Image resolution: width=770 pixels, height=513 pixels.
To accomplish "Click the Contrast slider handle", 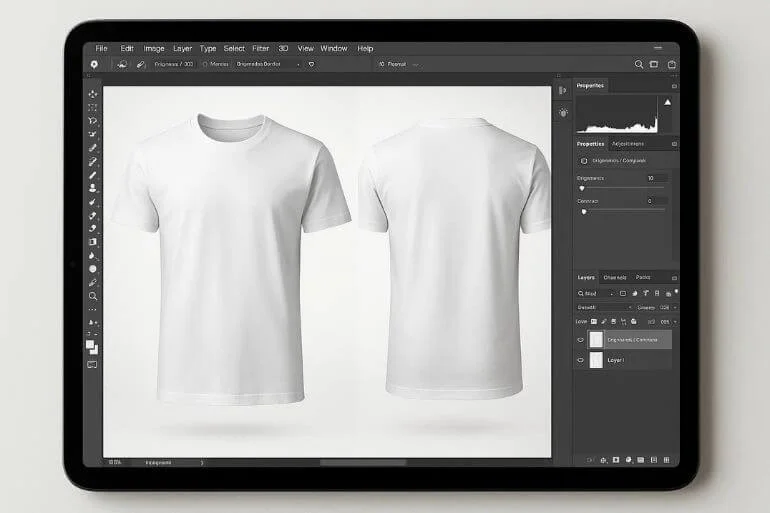I will tap(584, 212).
